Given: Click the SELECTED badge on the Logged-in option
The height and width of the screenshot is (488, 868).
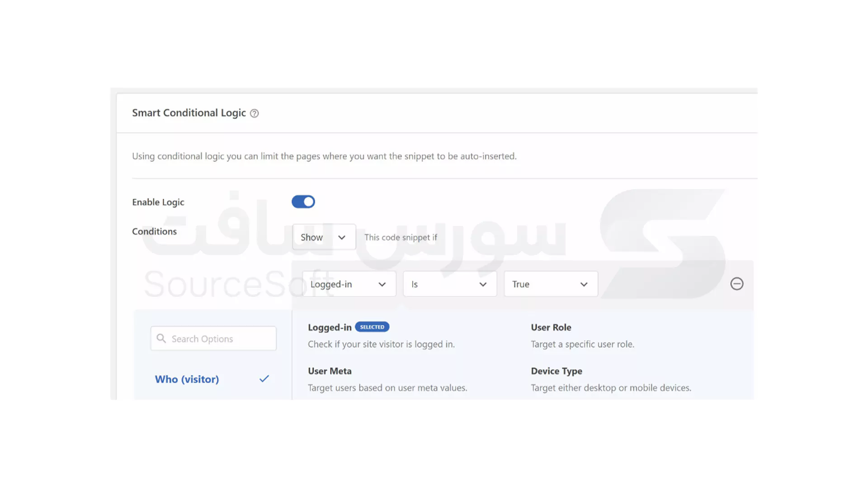Looking at the screenshot, I should pos(372,327).
